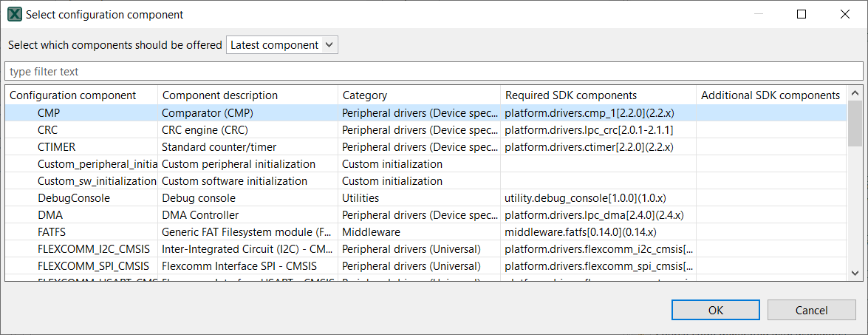This screenshot has height=335, width=868.
Task: Sort by Configuration component column header
Action: tap(73, 95)
